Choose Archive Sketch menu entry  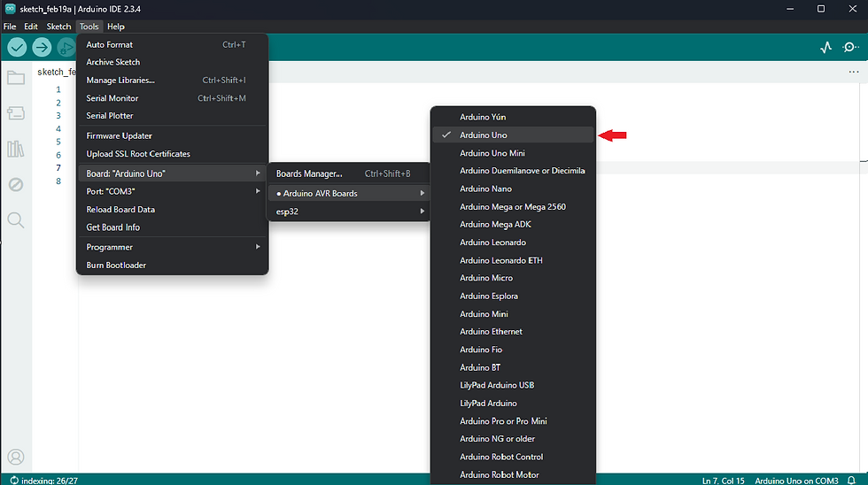(172, 63)
